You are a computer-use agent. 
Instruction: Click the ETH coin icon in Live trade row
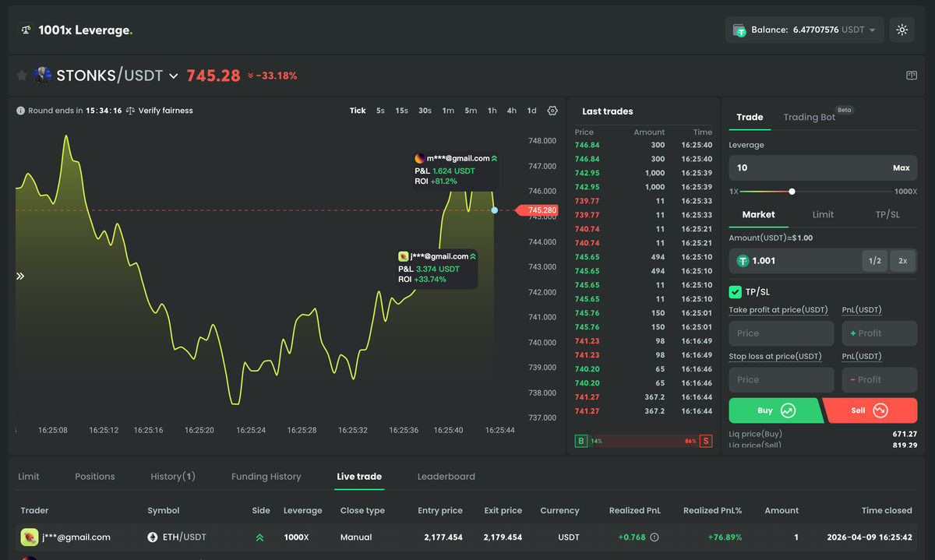click(x=153, y=537)
